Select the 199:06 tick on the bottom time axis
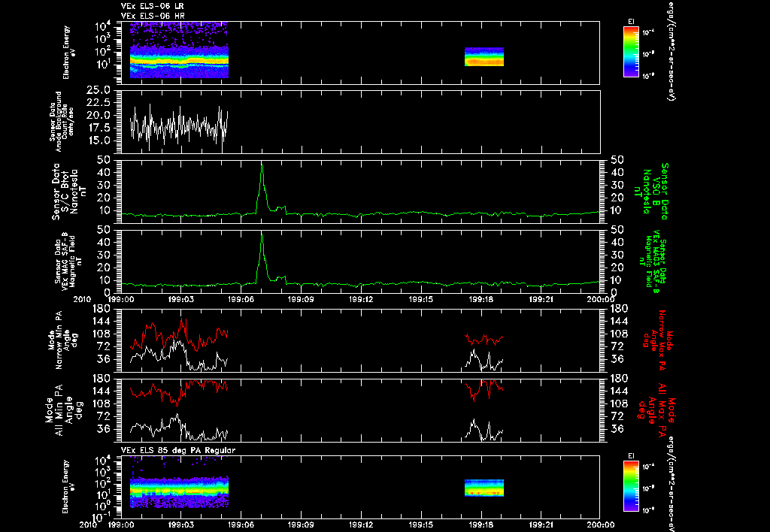Viewport: 770px width, 532px height. (x=241, y=524)
